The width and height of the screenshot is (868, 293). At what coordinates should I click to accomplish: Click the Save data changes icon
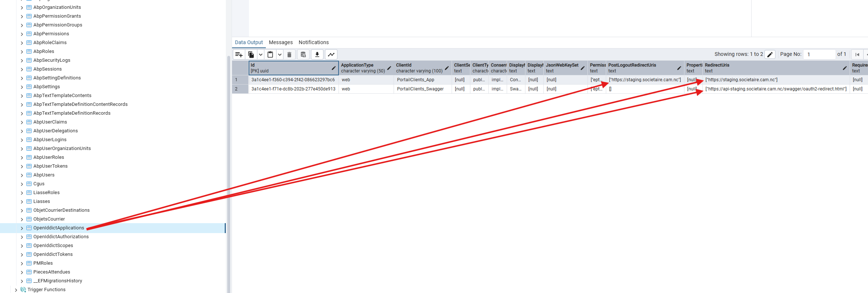pos(303,54)
